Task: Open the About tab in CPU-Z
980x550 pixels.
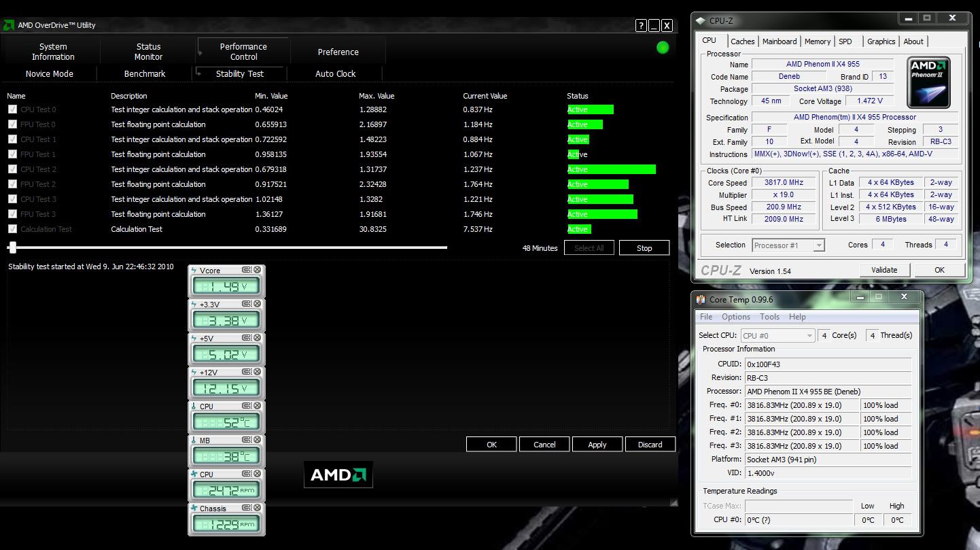Action: [x=913, y=41]
